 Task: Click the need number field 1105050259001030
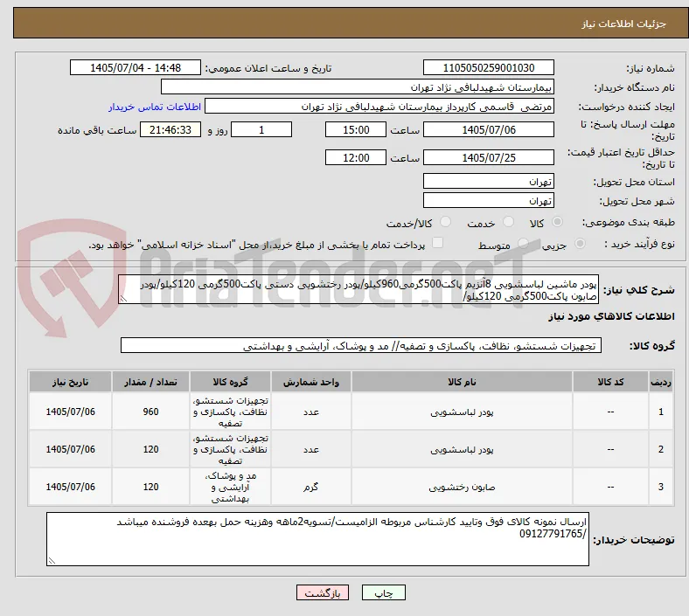[488, 67]
